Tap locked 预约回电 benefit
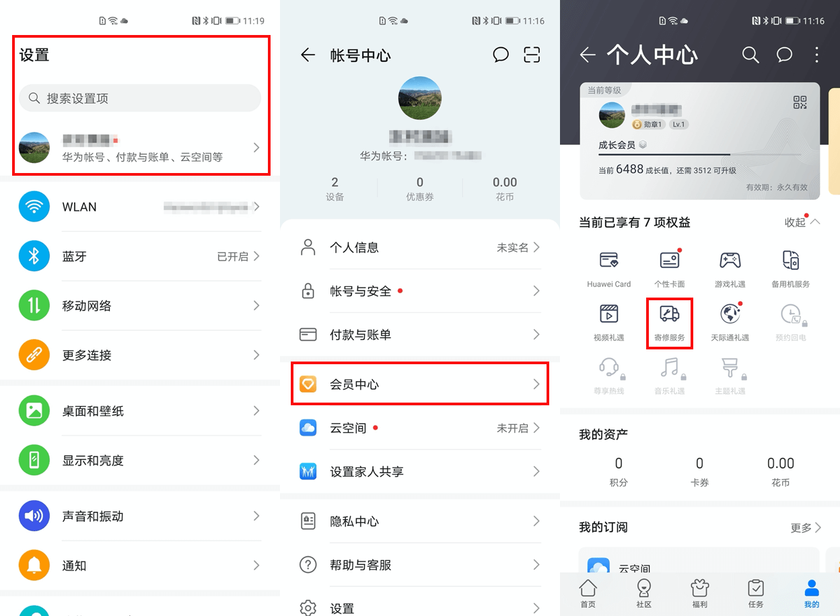 click(x=791, y=322)
